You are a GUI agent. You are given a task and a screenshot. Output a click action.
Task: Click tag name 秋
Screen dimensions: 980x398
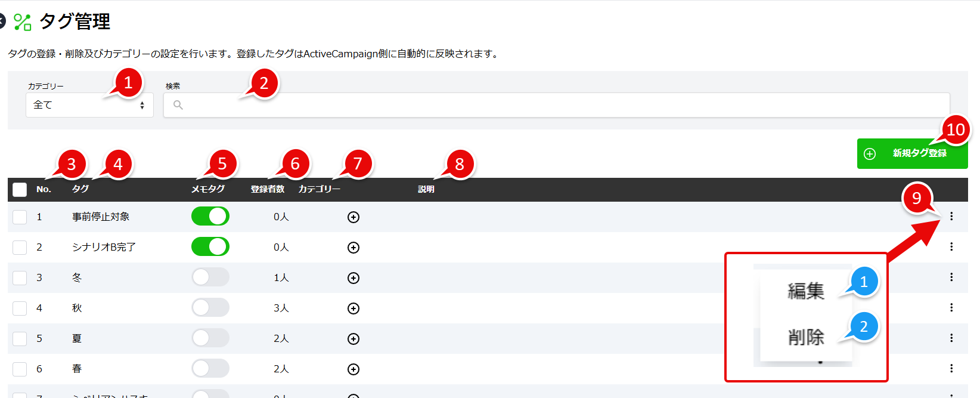tap(77, 308)
